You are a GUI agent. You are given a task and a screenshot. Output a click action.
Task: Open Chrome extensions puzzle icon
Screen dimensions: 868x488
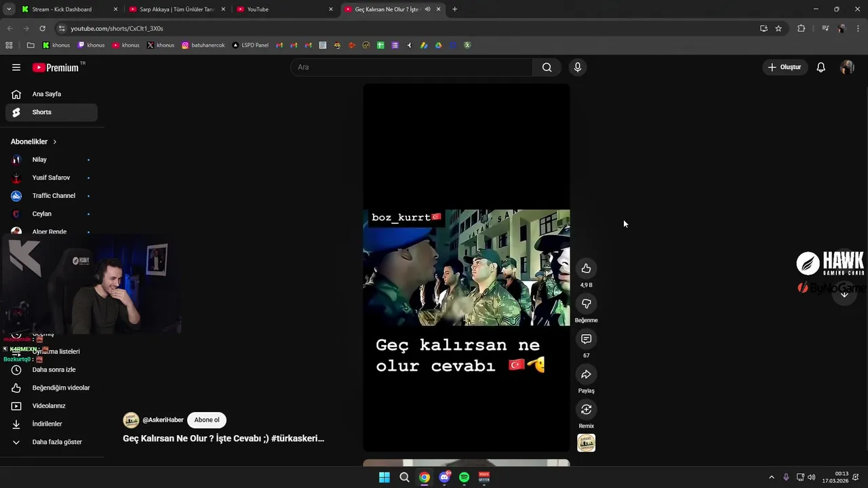click(801, 28)
